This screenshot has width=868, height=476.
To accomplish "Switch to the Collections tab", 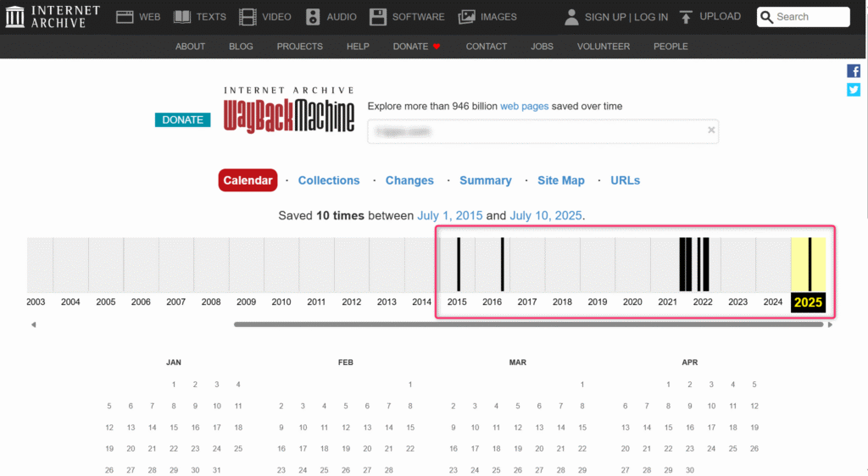I will point(329,180).
